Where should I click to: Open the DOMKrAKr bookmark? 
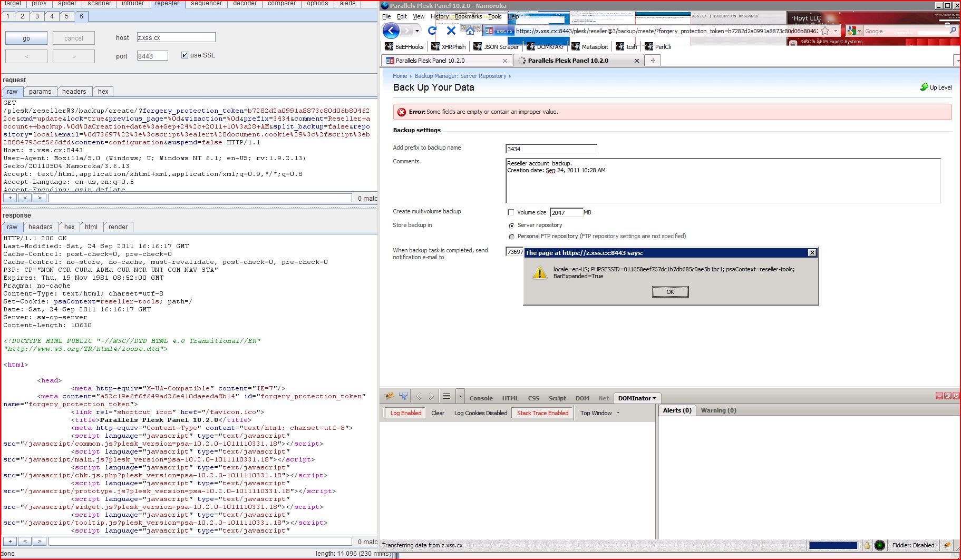[545, 47]
